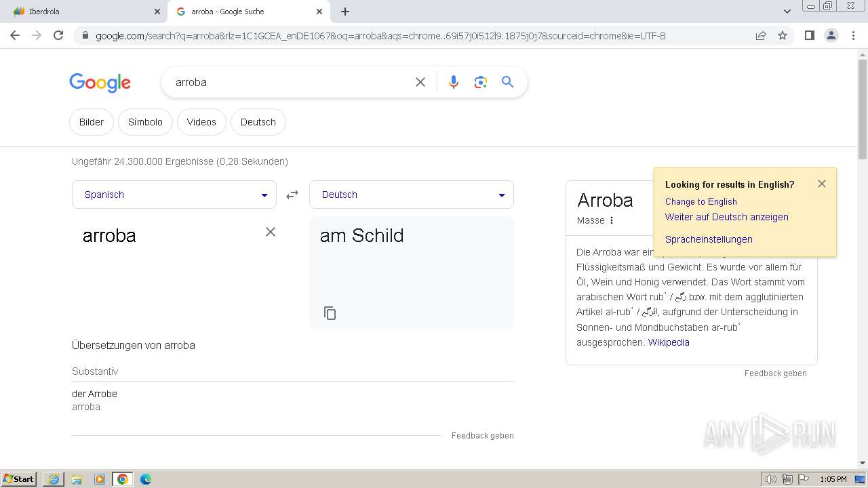868x488 pixels.
Task: Filter results by Deutsch
Action: [x=258, y=122]
